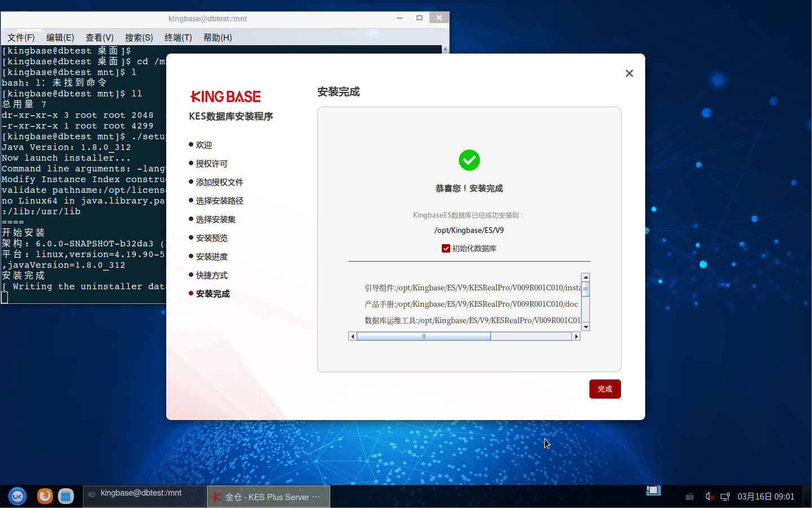Click the KES数据库安装程序 title

point(231,117)
